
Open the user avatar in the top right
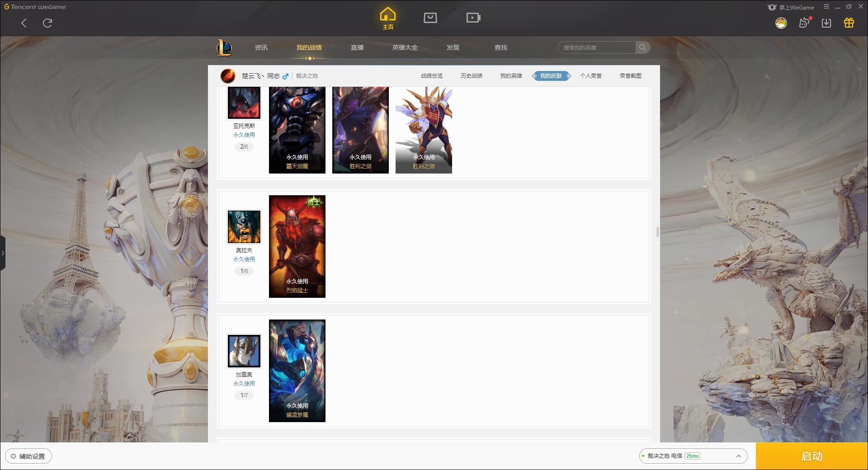click(x=781, y=23)
